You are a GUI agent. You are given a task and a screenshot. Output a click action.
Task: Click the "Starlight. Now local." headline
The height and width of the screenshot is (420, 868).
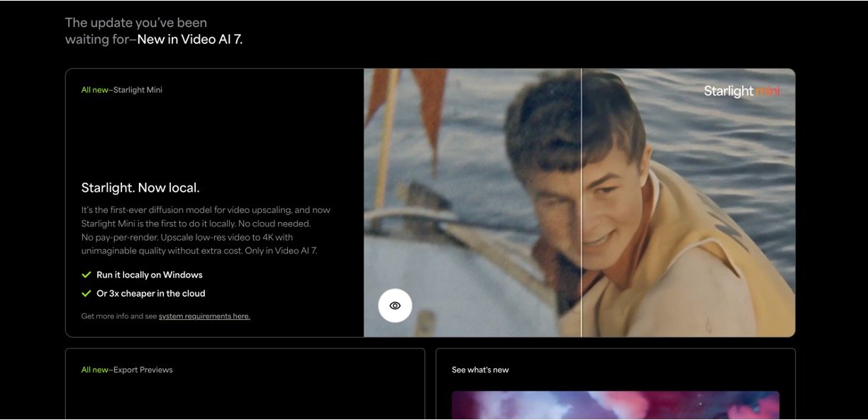coord(140,188)
